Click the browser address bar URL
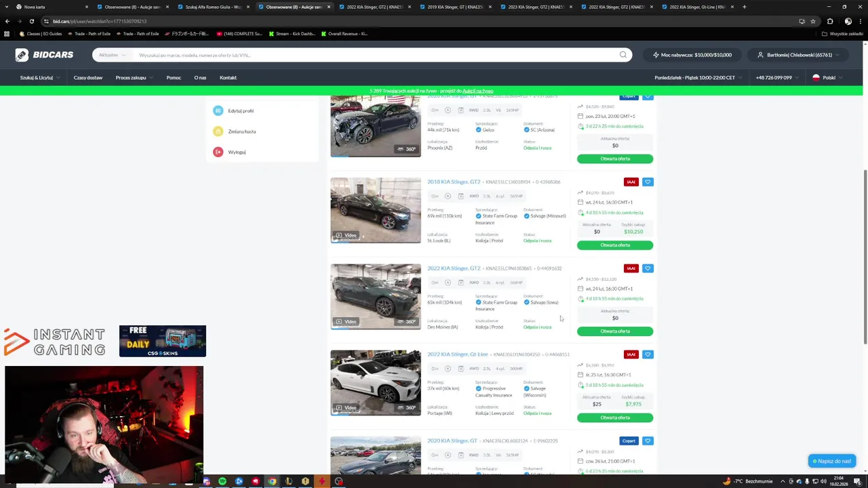 click(99, 21)
